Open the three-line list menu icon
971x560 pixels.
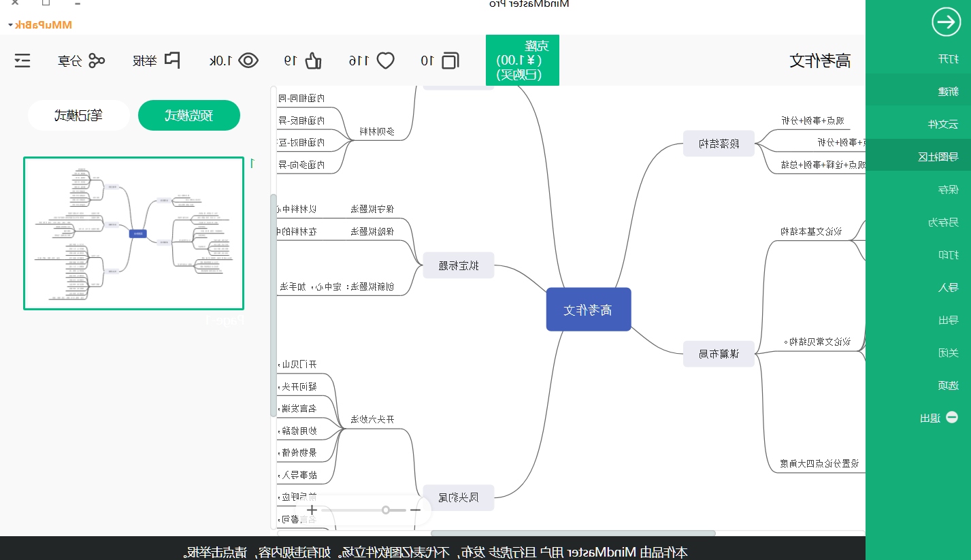[x=22, y=61]
